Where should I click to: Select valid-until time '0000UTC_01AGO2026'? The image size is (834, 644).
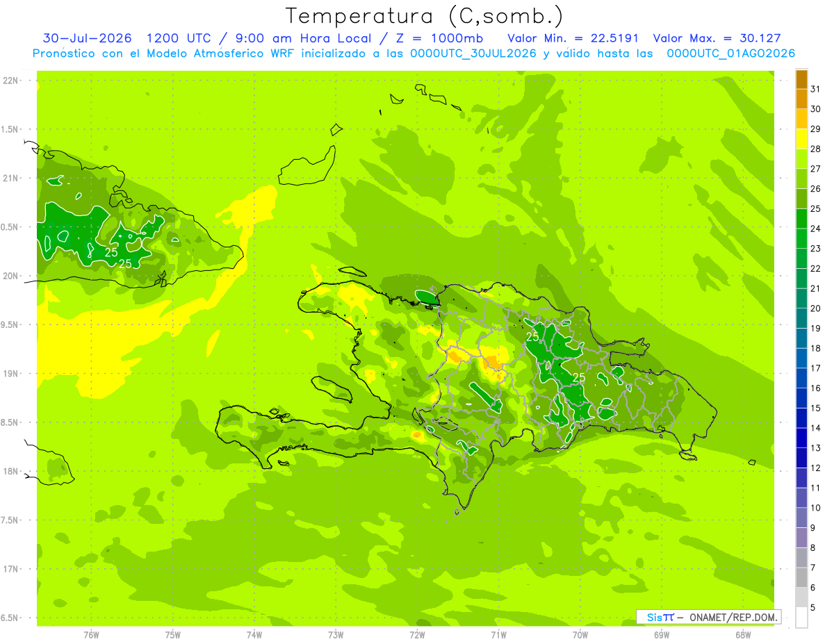pos(730,53)
